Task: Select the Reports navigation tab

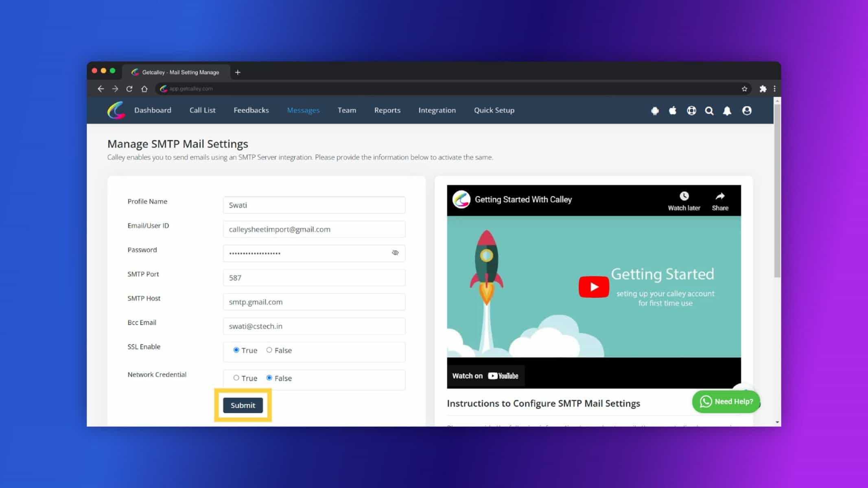Action: (387, 110)
